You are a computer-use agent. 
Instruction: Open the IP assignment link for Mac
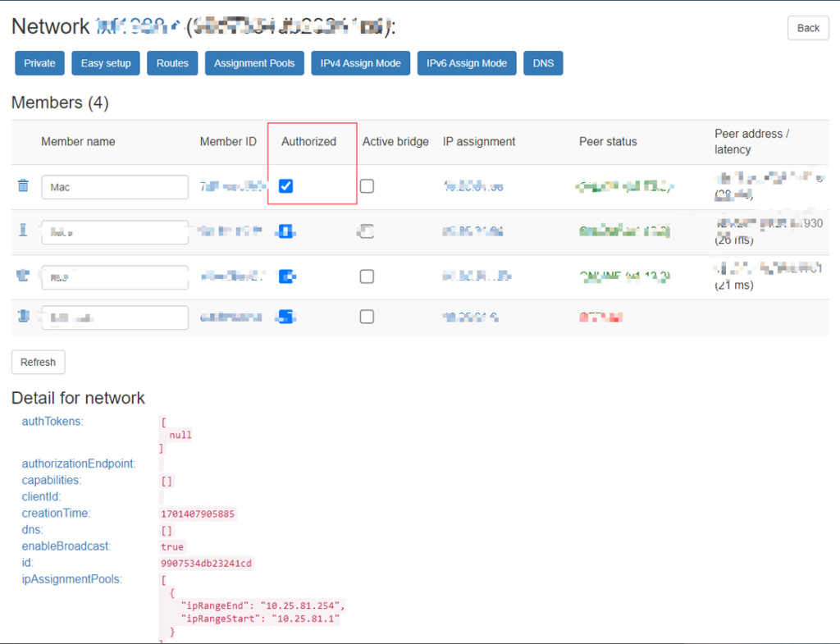tap(472, 187)
